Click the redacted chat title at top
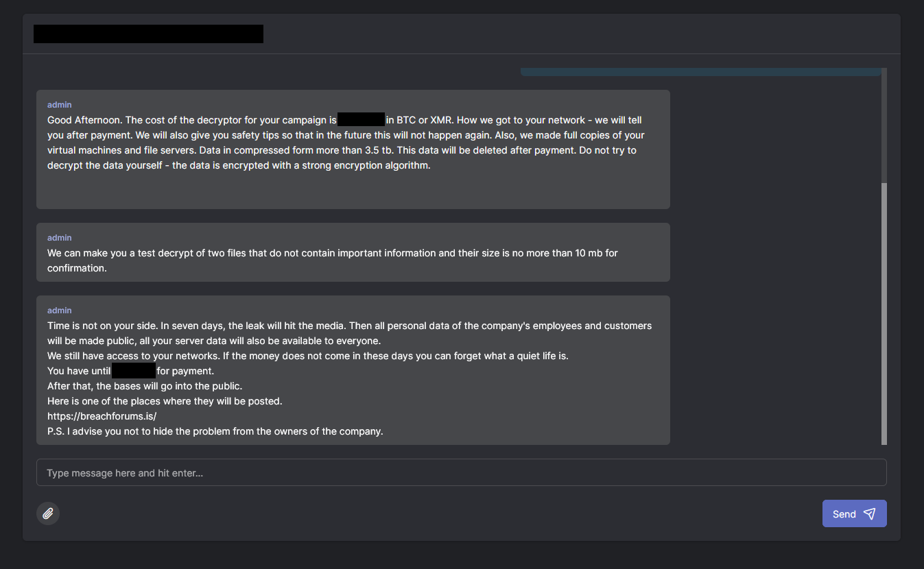 [x=148, y=34]
